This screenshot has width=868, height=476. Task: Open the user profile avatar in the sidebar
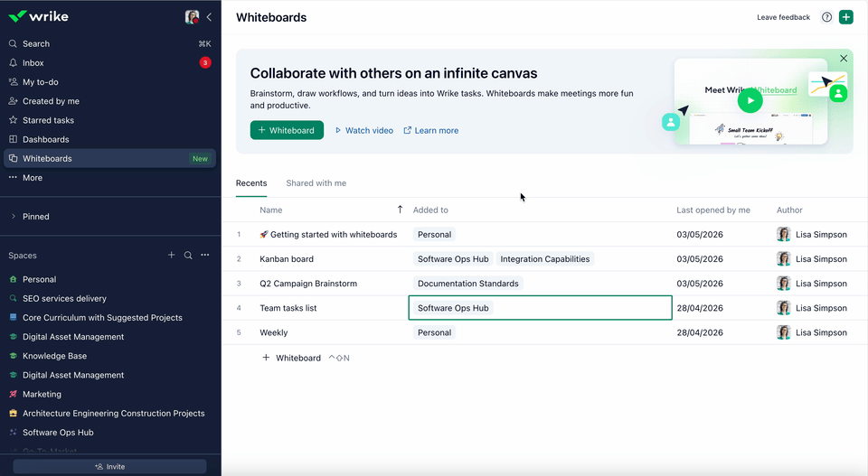[x=192, y=17]
